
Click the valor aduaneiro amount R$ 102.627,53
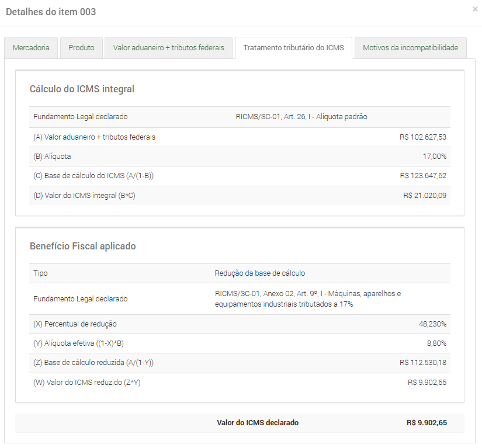click(423, 137)
